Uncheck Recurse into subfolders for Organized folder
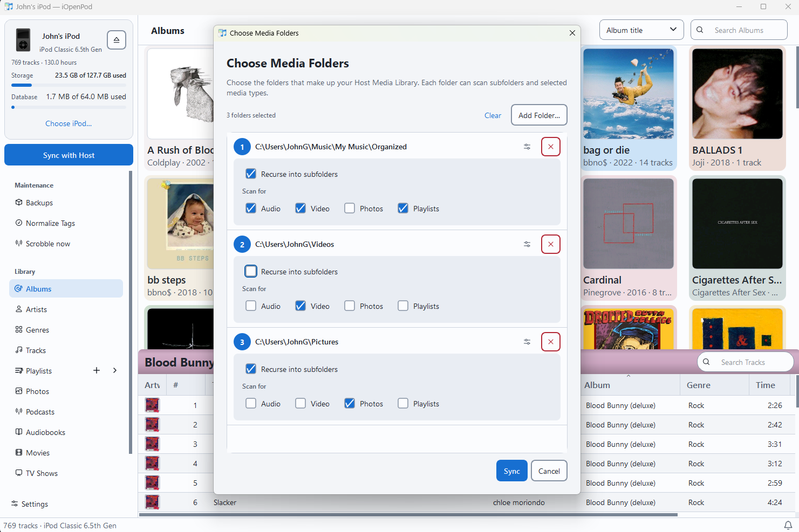This screenshot has height=532, width=799. (251, 174)
